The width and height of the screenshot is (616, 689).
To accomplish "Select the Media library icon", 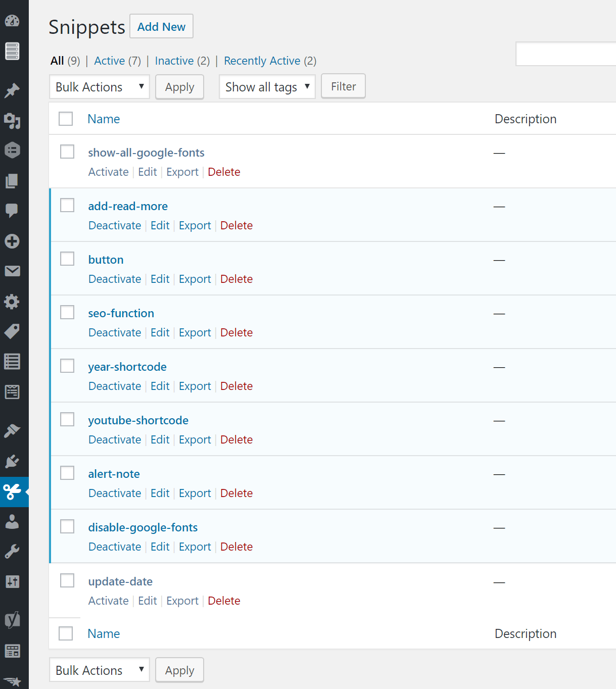I will click(13, 121).
